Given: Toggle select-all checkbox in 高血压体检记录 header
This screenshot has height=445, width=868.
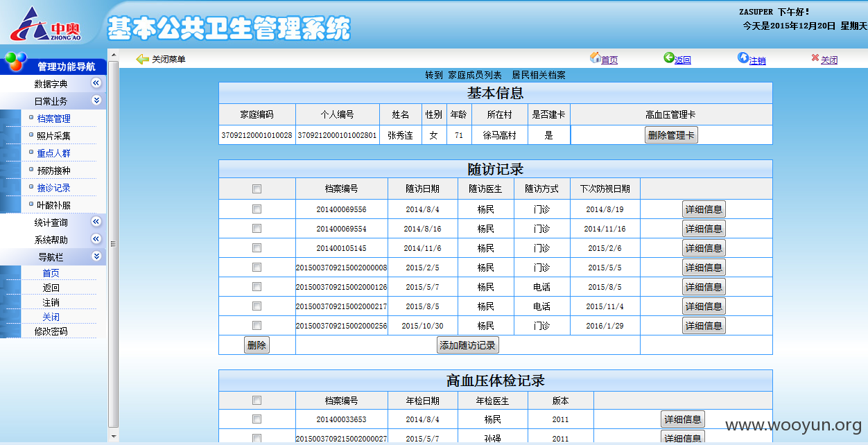Looking at the screenshot, I should point(257,400).
